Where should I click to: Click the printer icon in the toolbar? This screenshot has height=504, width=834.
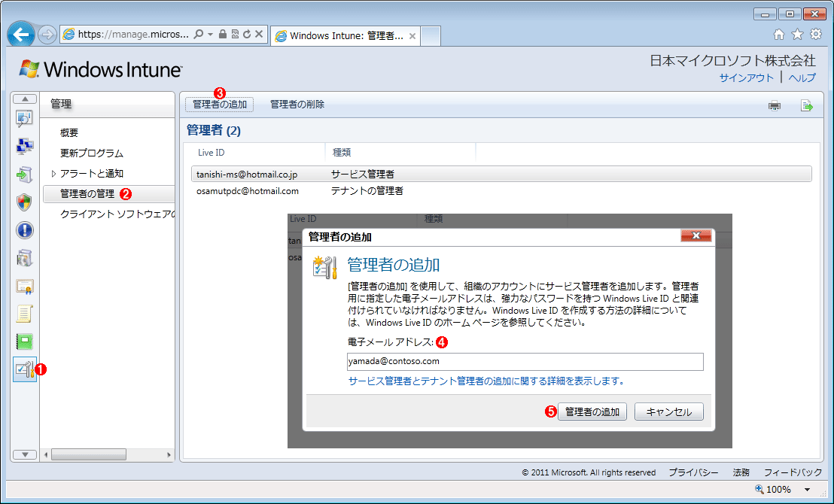point(775,105)
